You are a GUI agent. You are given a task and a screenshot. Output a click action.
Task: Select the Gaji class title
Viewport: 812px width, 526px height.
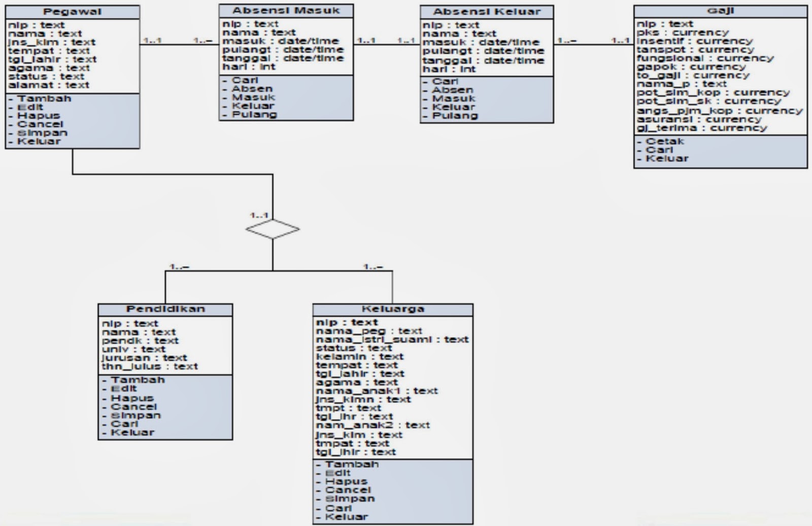click(x=720, y=11)
